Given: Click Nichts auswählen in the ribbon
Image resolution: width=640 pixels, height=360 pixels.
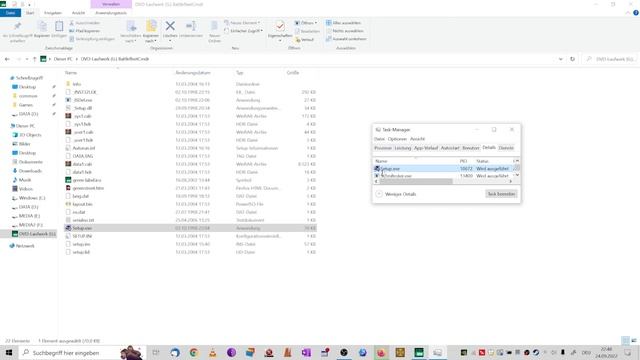Looking at the screenshot, I should click(x=345, y=31).
